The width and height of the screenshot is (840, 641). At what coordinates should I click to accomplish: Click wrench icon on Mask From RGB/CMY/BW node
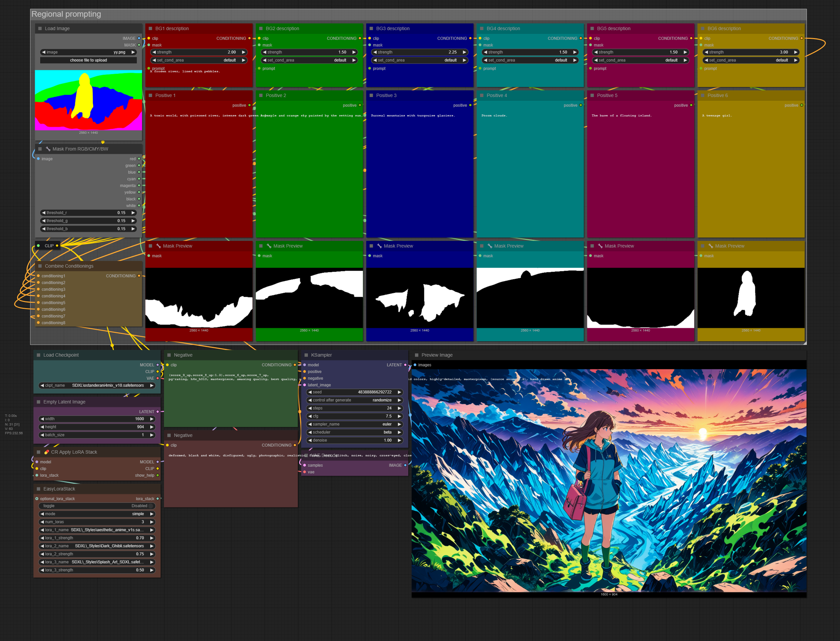click(x=48, y=149)
